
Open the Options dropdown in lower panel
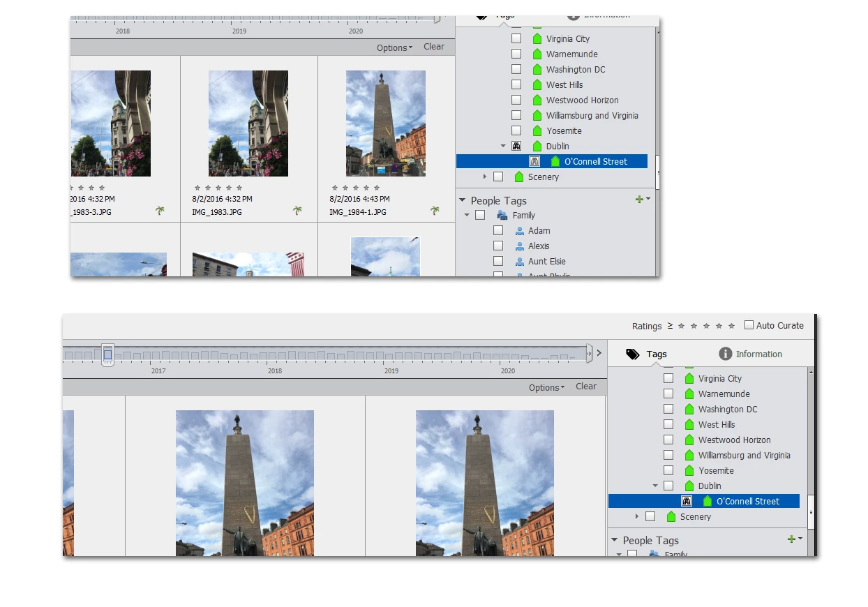point(546,387)
